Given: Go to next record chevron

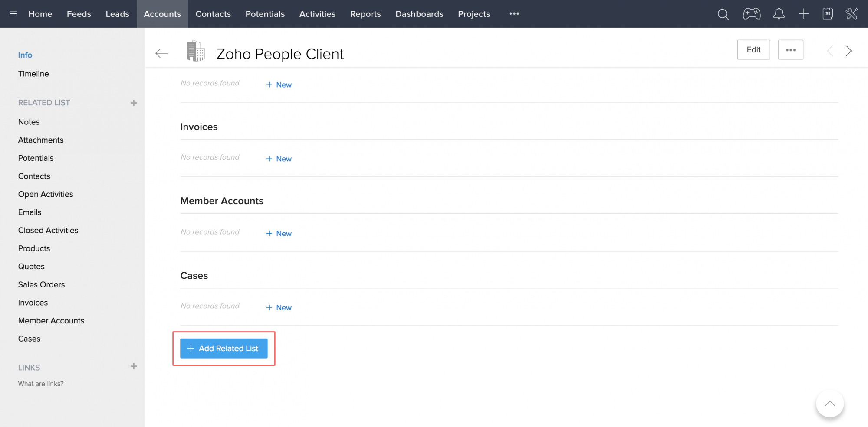Looking at the screenshot, I should [848, 51].
